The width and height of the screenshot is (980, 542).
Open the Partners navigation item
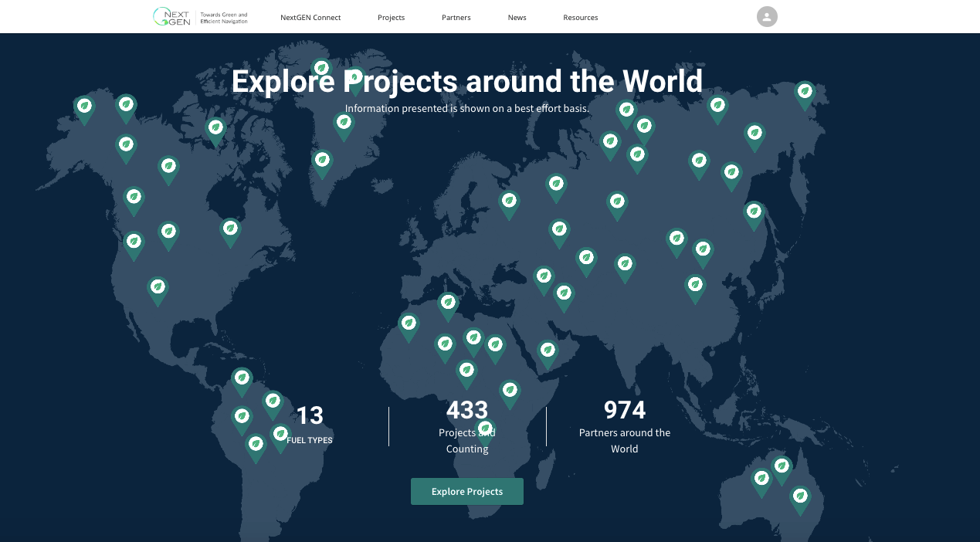456,18
